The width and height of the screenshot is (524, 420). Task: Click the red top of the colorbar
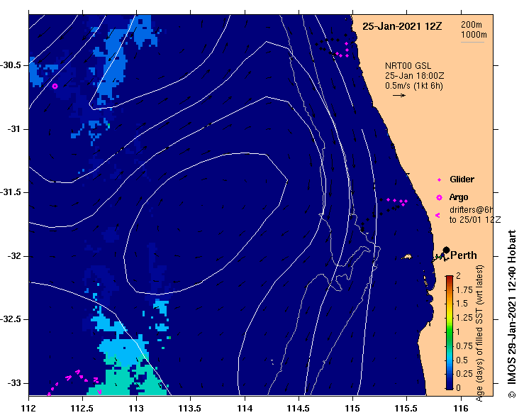[x=450, y=278]
